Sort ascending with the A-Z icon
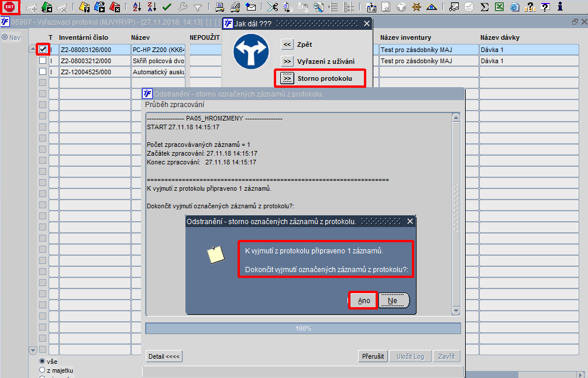 click(x=137, y=7)
